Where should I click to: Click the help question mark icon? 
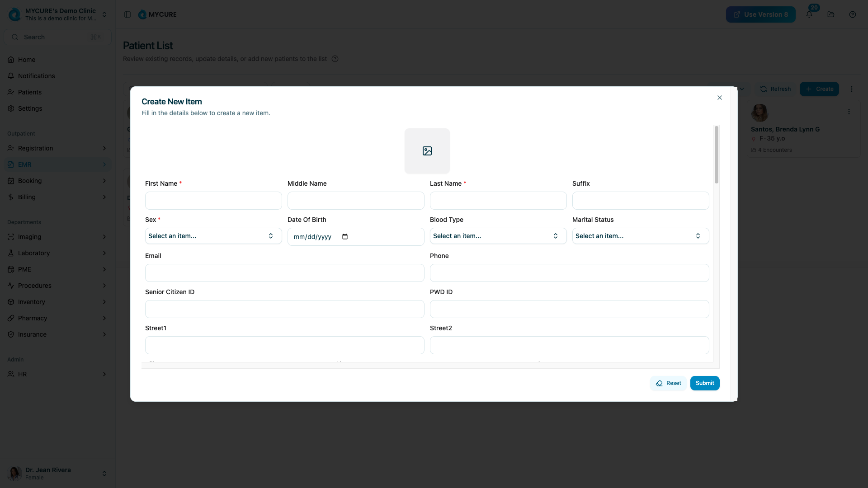coord(853,14)
